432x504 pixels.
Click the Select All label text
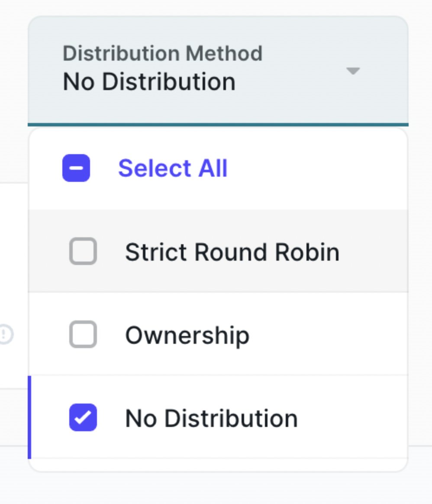pos(173,168)
